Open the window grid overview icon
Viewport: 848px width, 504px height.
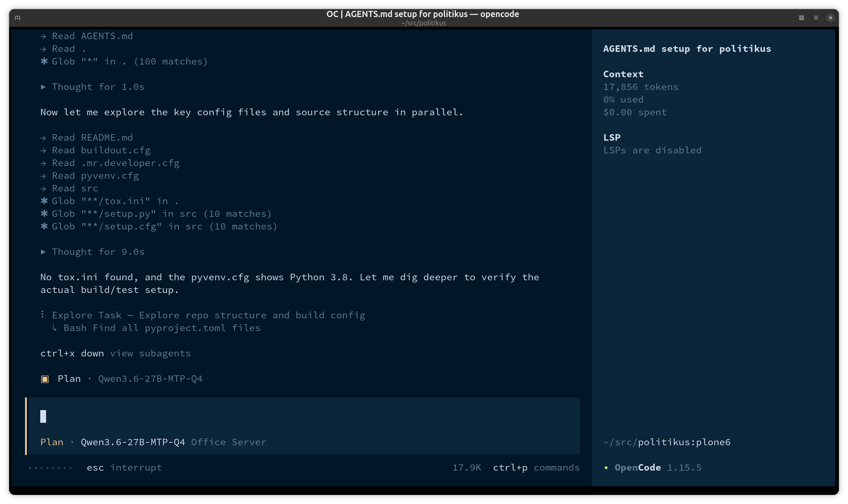[x=802, y=18]
